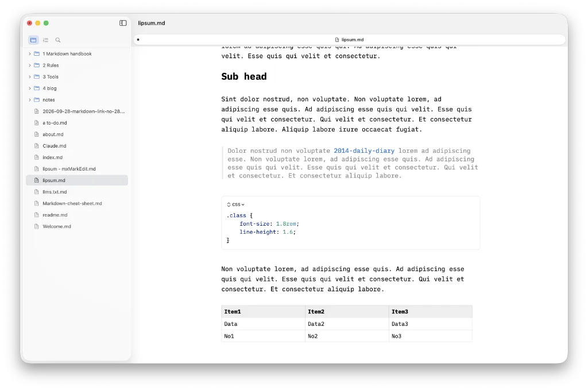
Task: Click the Item1 table header cell
Action: pos(263,312)
